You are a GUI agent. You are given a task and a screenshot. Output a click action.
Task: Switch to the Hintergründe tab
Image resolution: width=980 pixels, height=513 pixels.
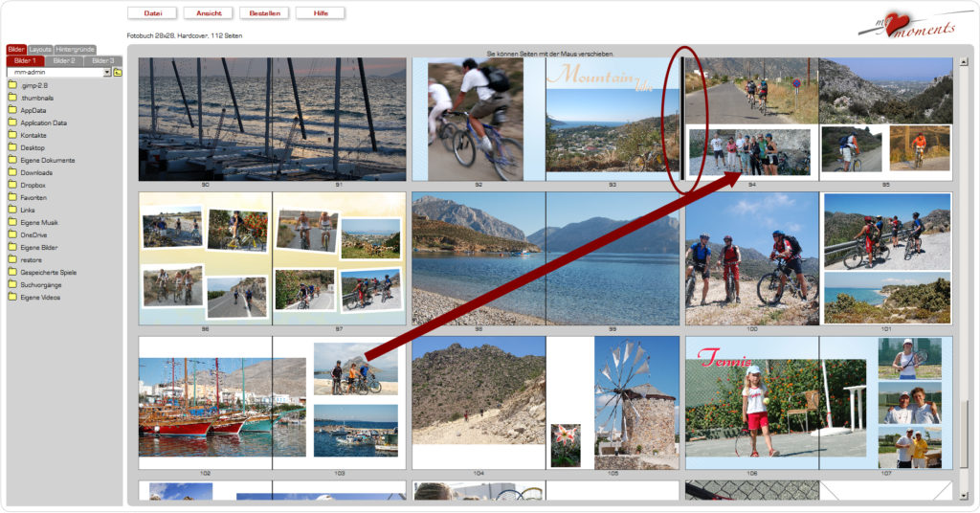click(75, 49)
